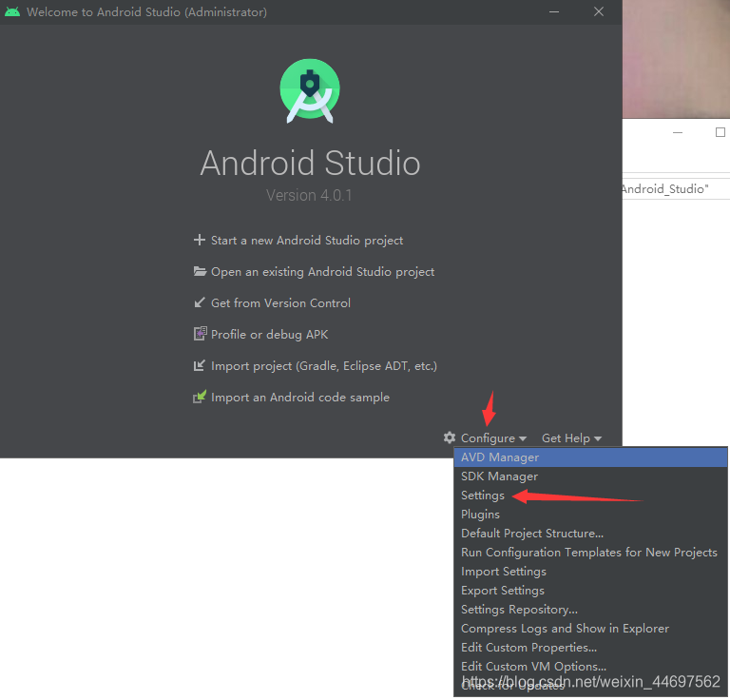The width and height of the screenshot is (730, 700).
Task: Choose Edit Custom Properties...
Action: coord(590,648)
